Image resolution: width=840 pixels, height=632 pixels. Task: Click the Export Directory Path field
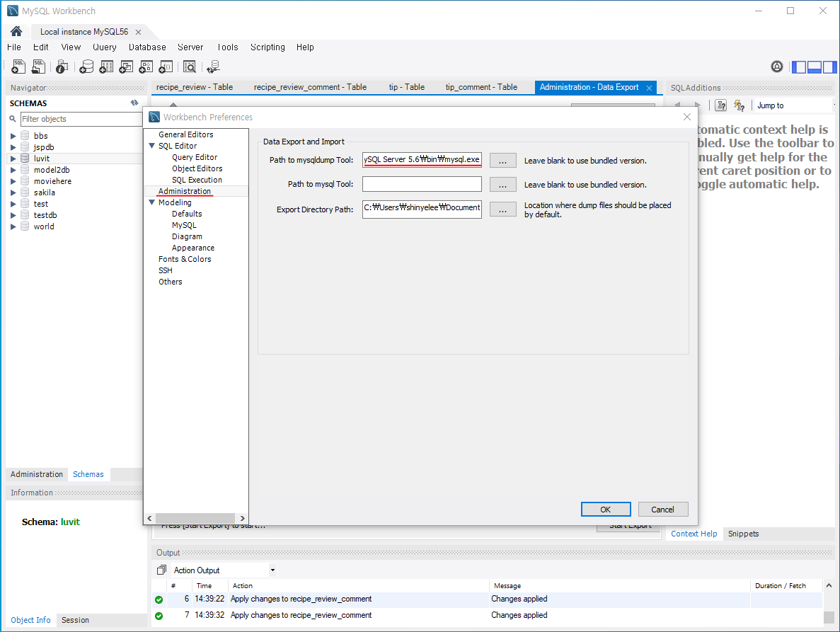(x=422, y=208)
